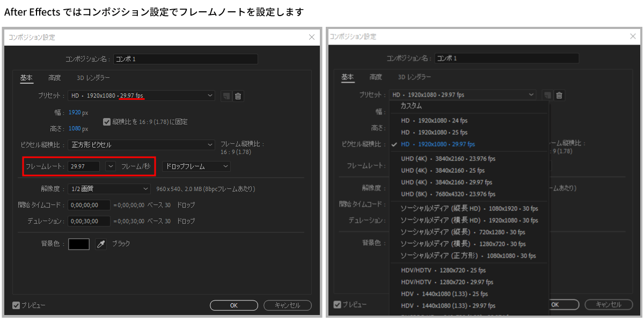
Task: Select HDV/HDTV 1280x720 25 fps preset
Action: pyautogui.click(x=469, y=270)
